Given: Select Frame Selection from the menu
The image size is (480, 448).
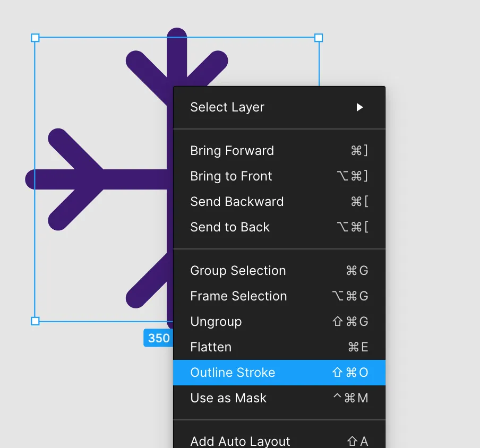Looking at the screenshot, I should click(238, 296).
